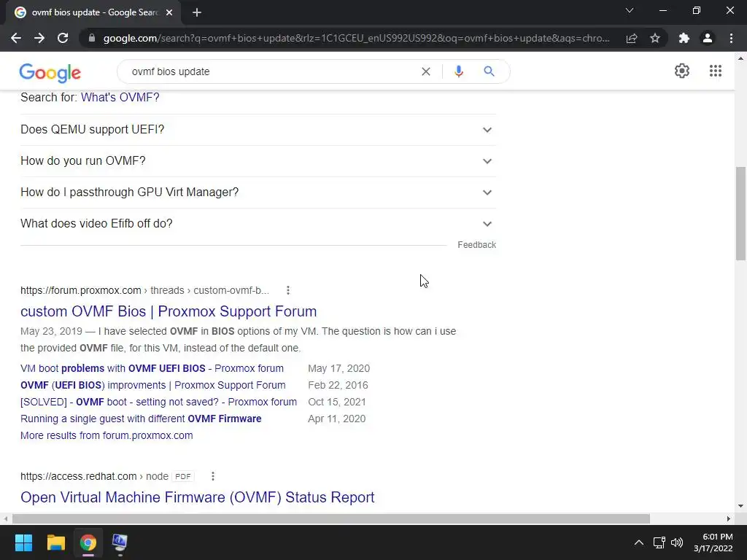The image size is (747, 560).
Task: Open 'custom OVMF Bios | Proxmox Support Forum'
Action: click(x=169, y=311)
